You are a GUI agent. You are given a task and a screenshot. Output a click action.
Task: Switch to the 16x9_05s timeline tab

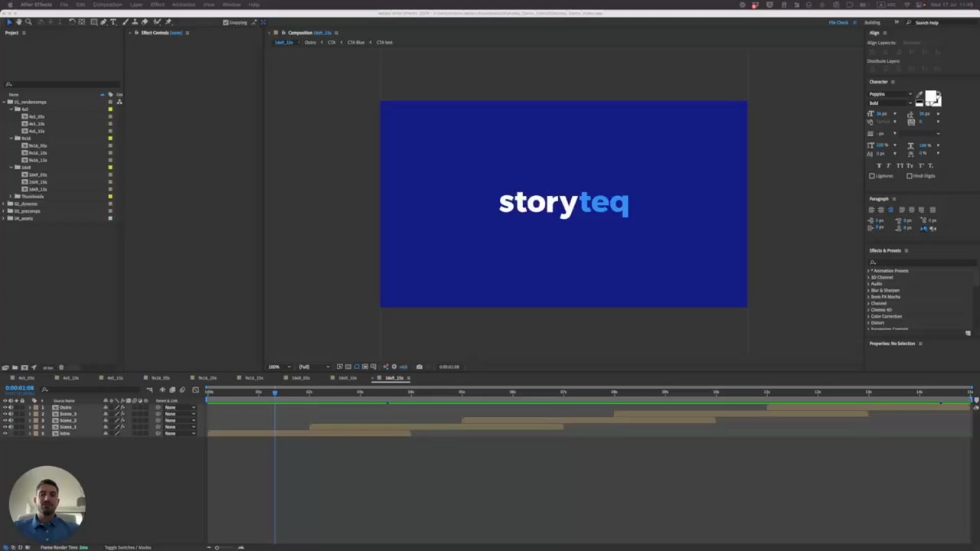[300, 378]
